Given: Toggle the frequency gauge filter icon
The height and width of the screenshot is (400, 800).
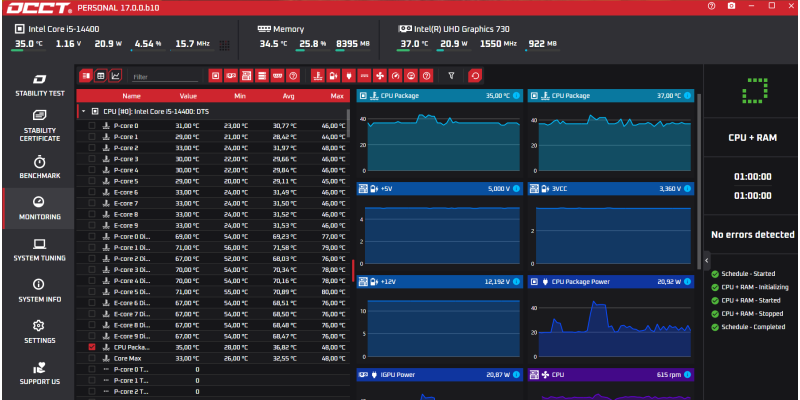Looking at the screenshot, I should pos(395,76).
